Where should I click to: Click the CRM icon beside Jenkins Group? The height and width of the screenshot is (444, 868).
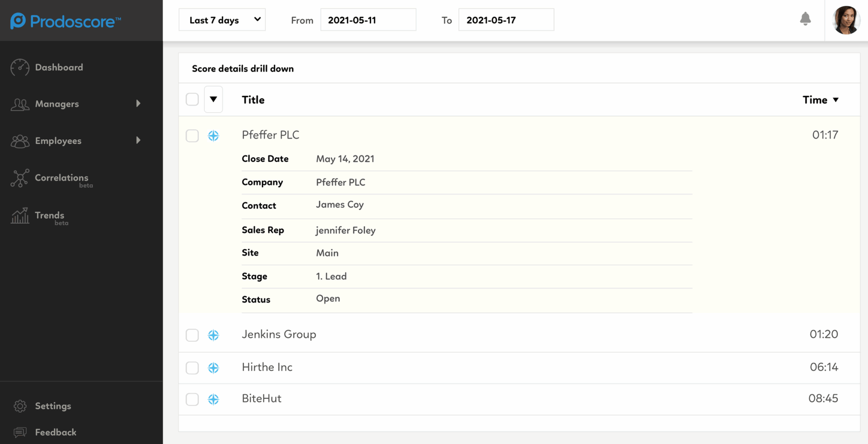pos(213,335)
